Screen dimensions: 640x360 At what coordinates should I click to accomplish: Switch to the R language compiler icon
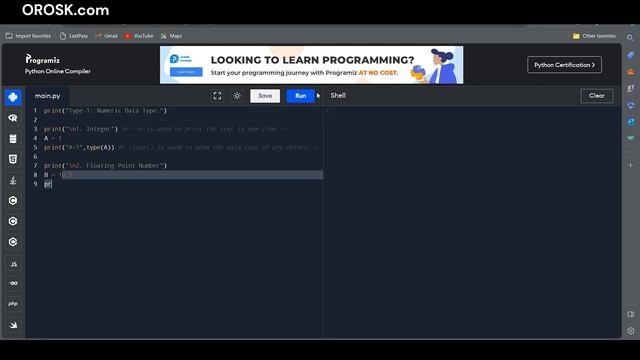[x=13, y=118]
